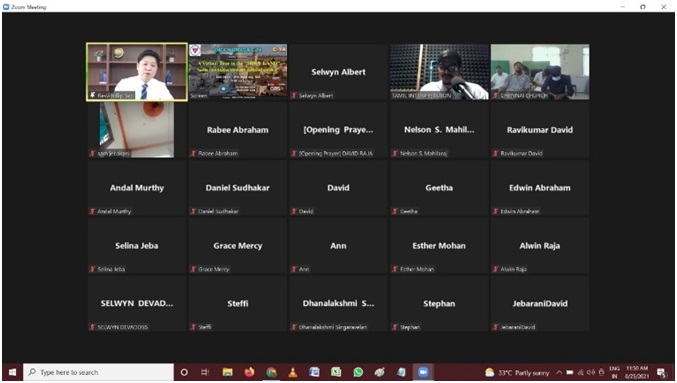
Task: Click the 'Geetha' name label at tile bottom
Action: coord(408,211)
